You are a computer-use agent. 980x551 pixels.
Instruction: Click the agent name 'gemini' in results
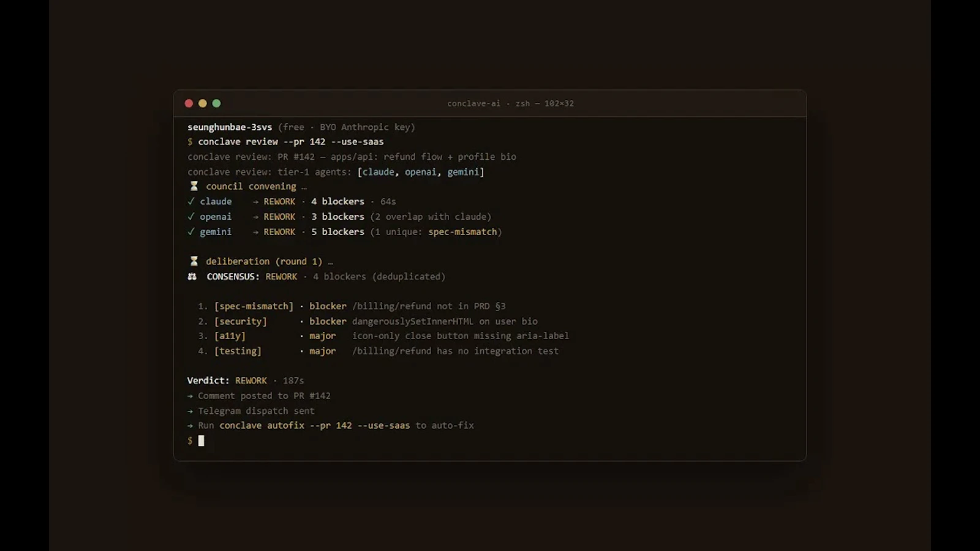point(216,232)
